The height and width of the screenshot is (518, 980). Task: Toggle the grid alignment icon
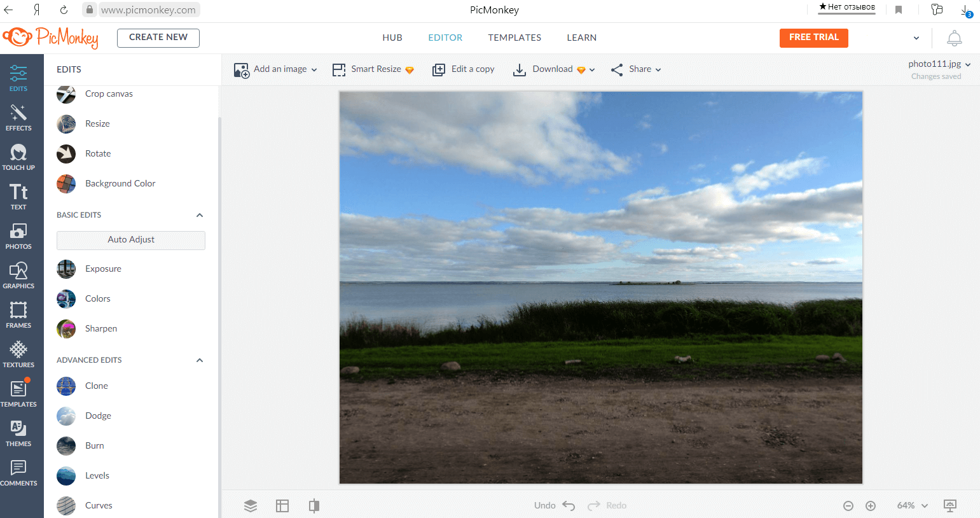[x=282, y=506]
